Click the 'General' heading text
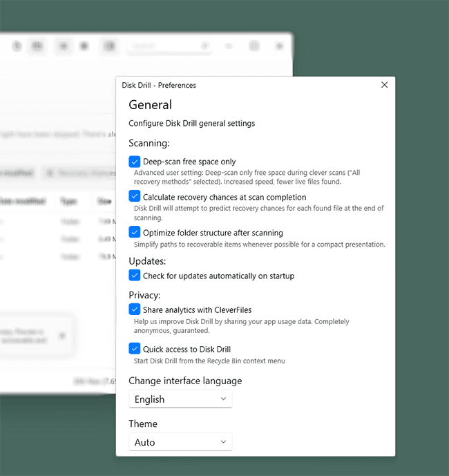The height and width of the screenshot is (476, 449). [151, 105]
